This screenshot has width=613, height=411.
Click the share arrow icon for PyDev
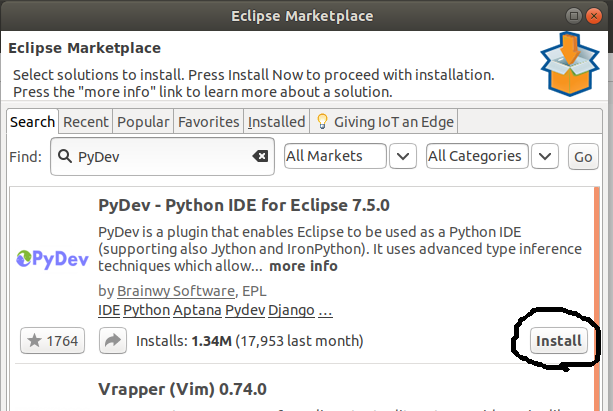[113, 341]
